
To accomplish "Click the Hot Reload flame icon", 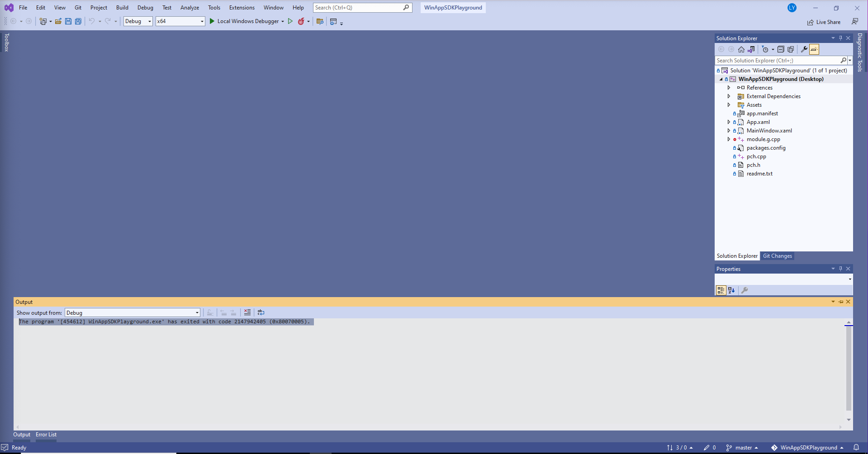I will click(x=301, y=21).
